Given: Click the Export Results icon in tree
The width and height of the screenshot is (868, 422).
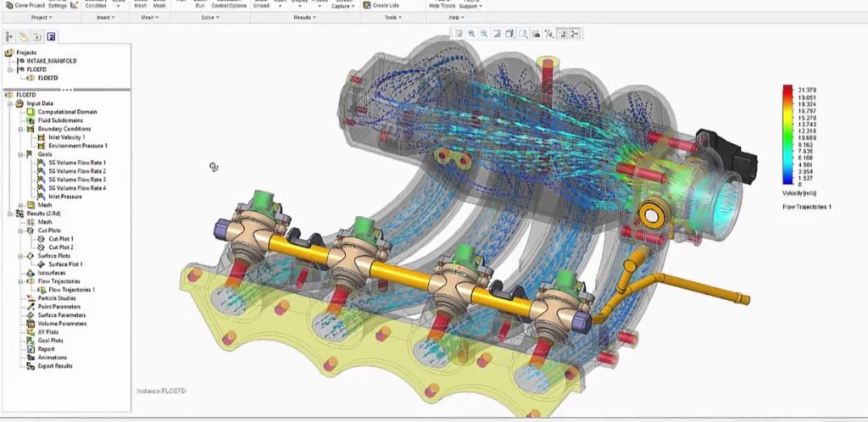Looking at the screenshot, I should pyautogui.click(x=31, y=366).
